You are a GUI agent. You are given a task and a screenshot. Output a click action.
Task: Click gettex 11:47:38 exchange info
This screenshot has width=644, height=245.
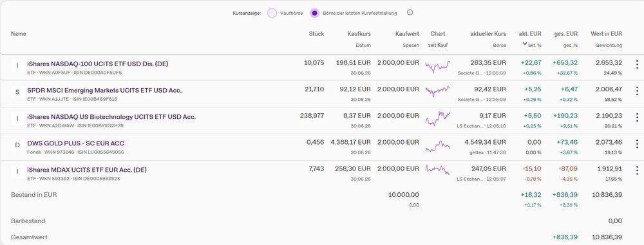488,152
